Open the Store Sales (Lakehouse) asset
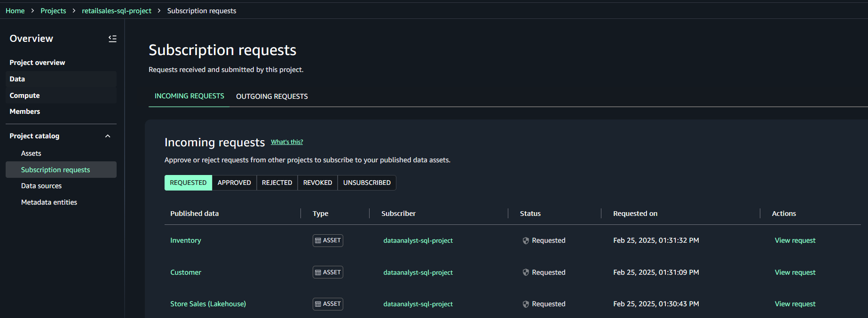 click(208, 304)
